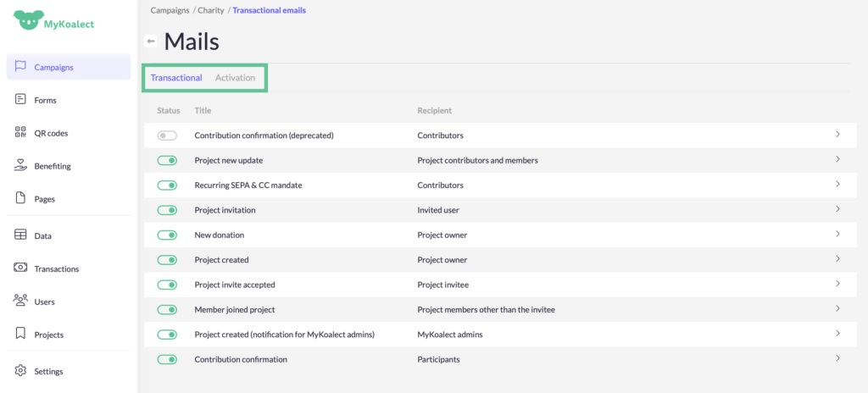Screen dimensions: 868x393
Task: Enable the deprecated Contribution confirmation toggle
Action: tap(167, 136)
